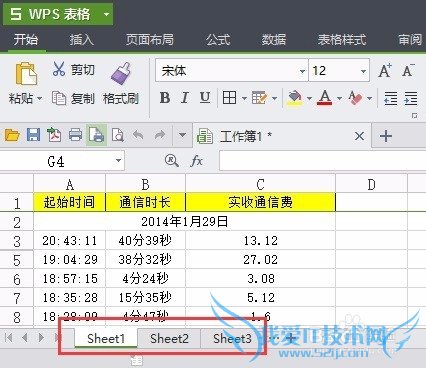
Task: Apply red font color
Action: coord(325,98)
